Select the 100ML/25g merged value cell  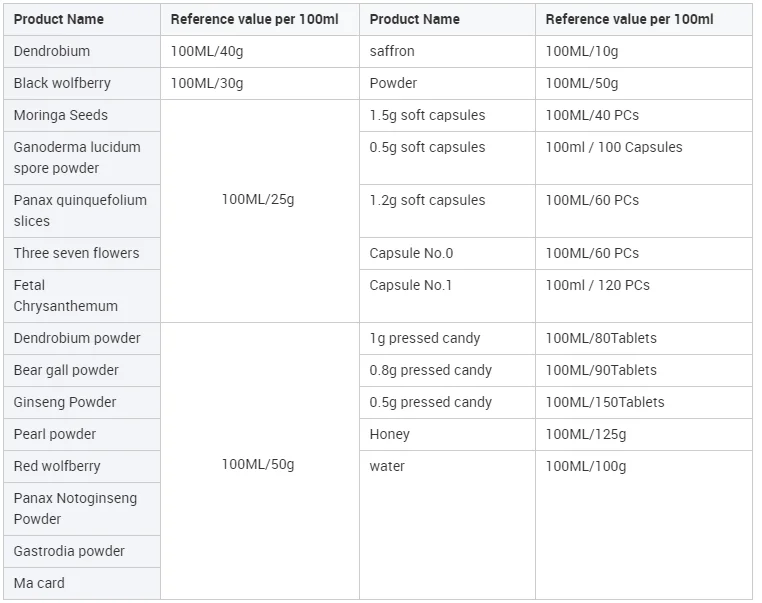pos(258,200)
